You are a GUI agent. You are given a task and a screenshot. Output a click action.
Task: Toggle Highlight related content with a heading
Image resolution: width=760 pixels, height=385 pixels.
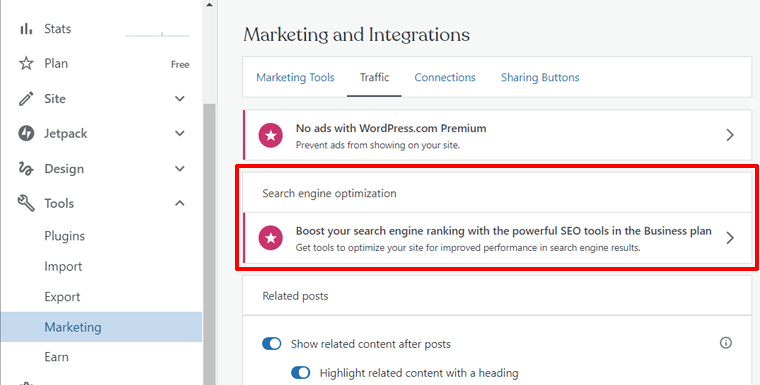coord(301,373)
